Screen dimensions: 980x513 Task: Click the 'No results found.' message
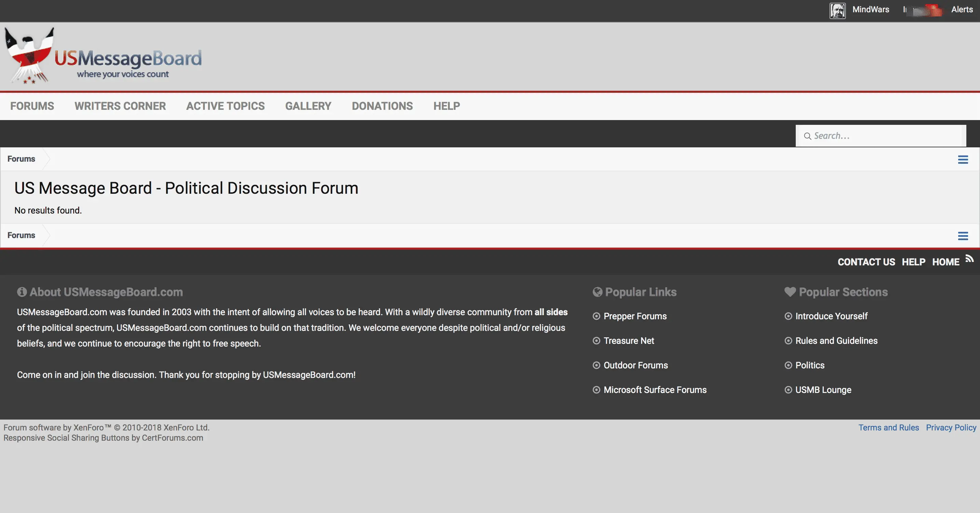(x=48, y=210)
